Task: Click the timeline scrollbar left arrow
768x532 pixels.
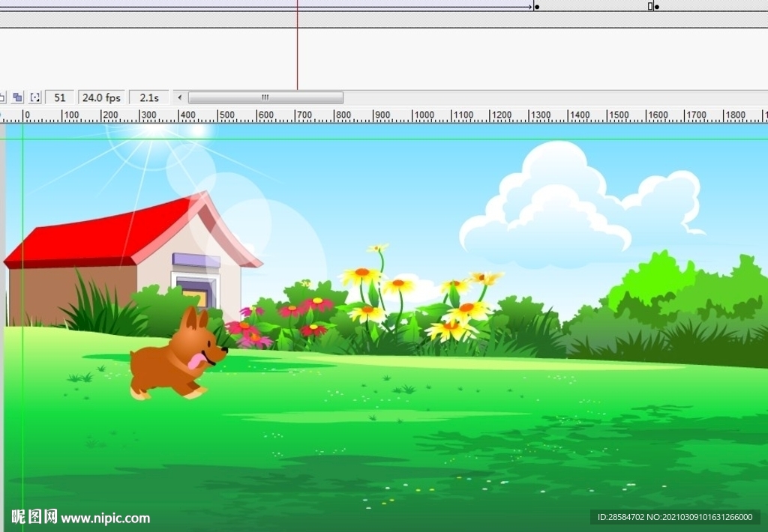Action: click(x=179, y=97)
